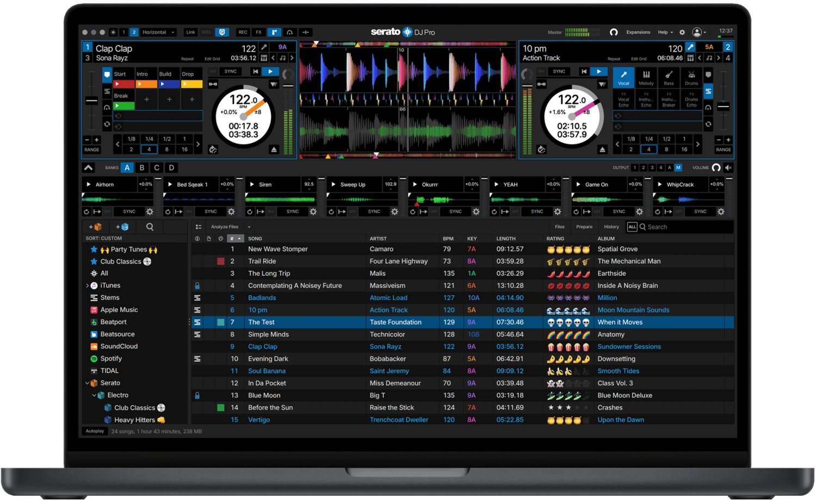Play the Okurrr sample
The height and width of the screenshot is (504, 816).
pos(415,184)
